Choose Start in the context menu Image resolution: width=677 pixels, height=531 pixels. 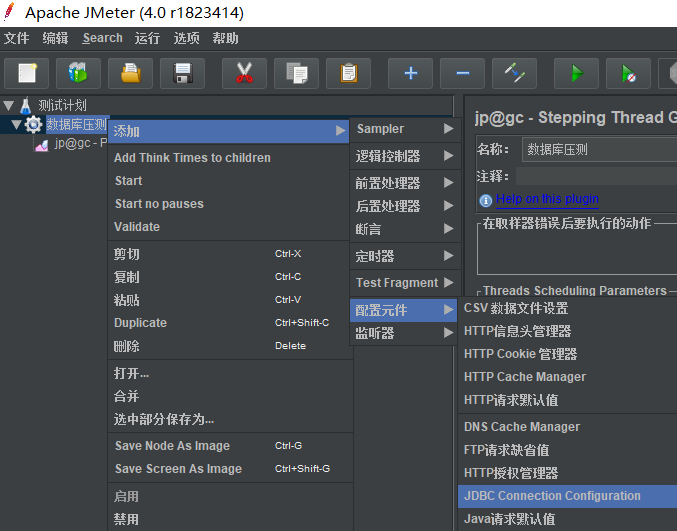pos(228,180)
